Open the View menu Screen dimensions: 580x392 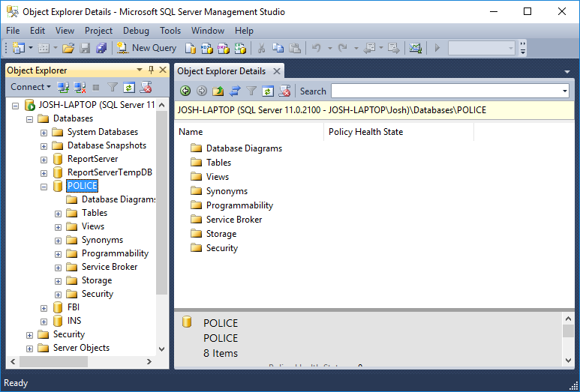coord(65,31)
